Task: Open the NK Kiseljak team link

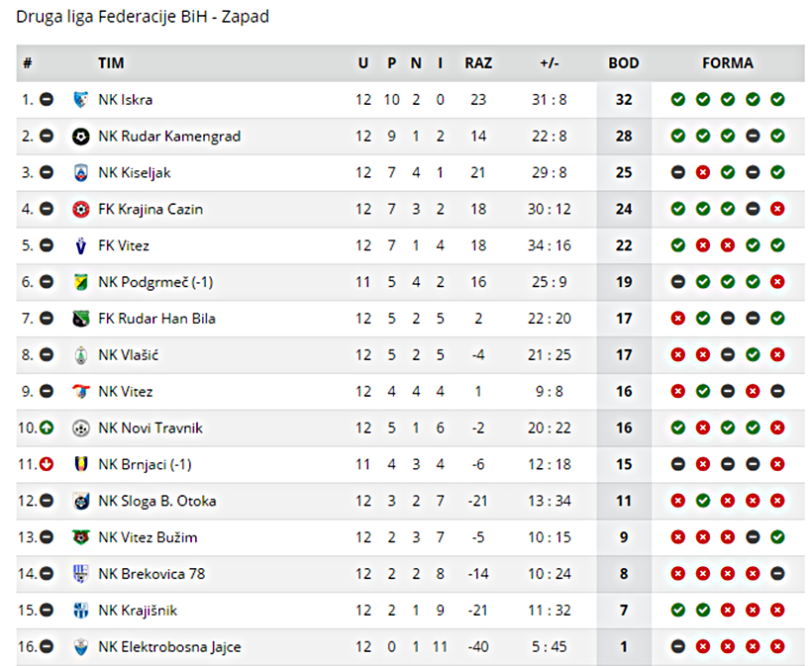Action: pos(134,173)
